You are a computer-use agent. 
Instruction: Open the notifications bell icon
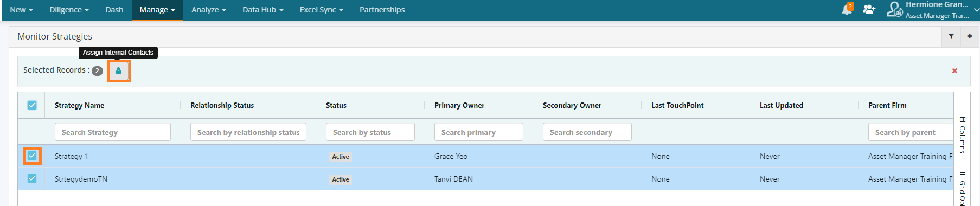click(847, 9)
